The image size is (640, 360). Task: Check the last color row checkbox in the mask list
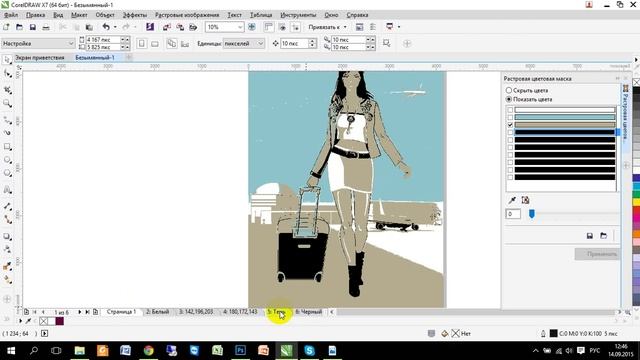[x=510, y=177]
